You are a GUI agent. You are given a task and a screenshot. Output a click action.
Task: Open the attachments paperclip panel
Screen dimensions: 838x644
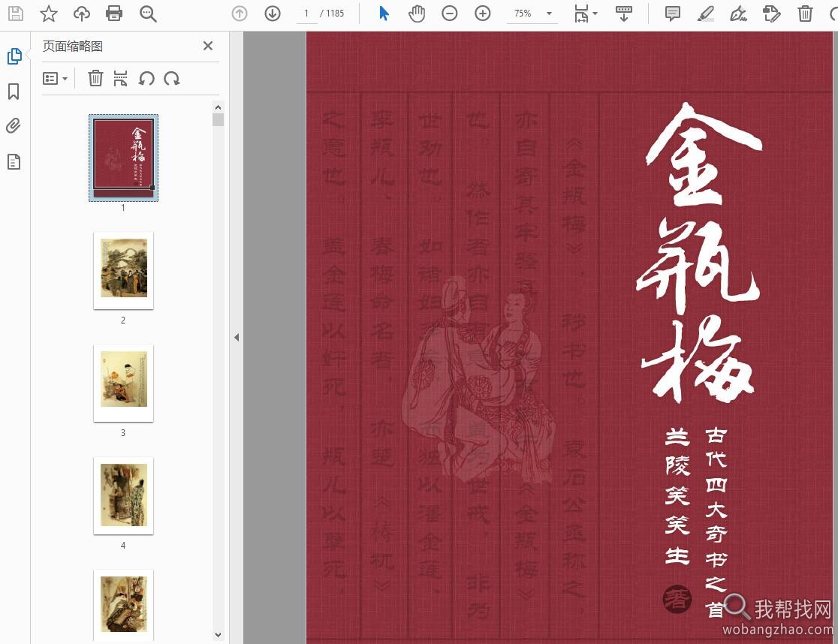[x=14, y=126]
